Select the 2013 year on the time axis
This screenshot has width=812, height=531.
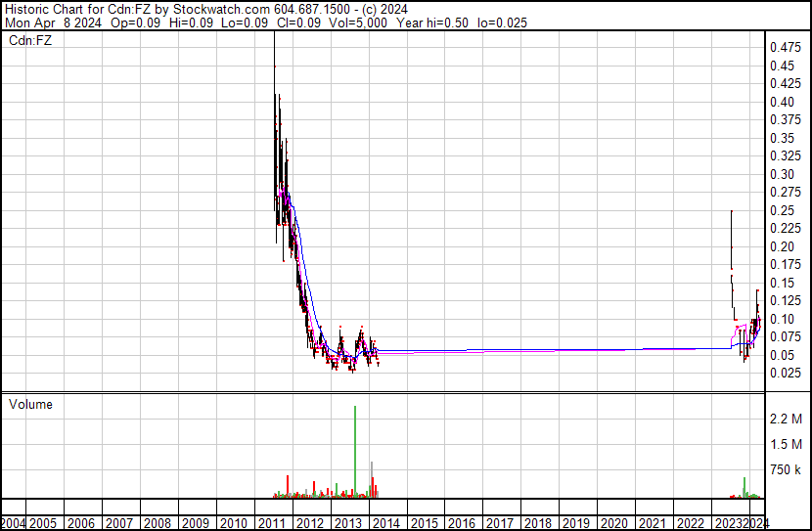point(348,524)
